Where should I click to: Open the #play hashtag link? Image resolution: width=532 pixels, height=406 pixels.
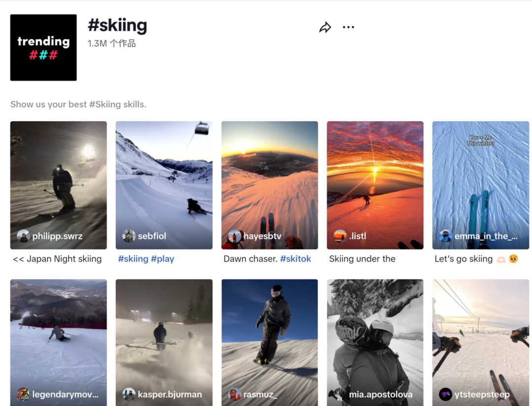tap(163, 259)
